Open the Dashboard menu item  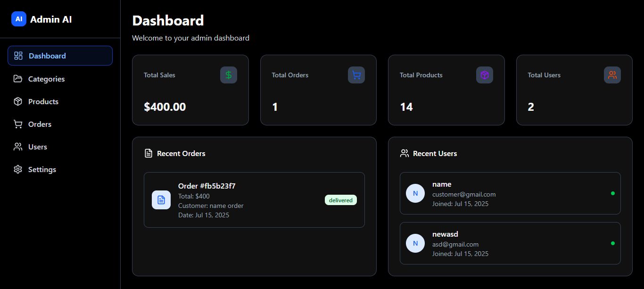[60, 56]
